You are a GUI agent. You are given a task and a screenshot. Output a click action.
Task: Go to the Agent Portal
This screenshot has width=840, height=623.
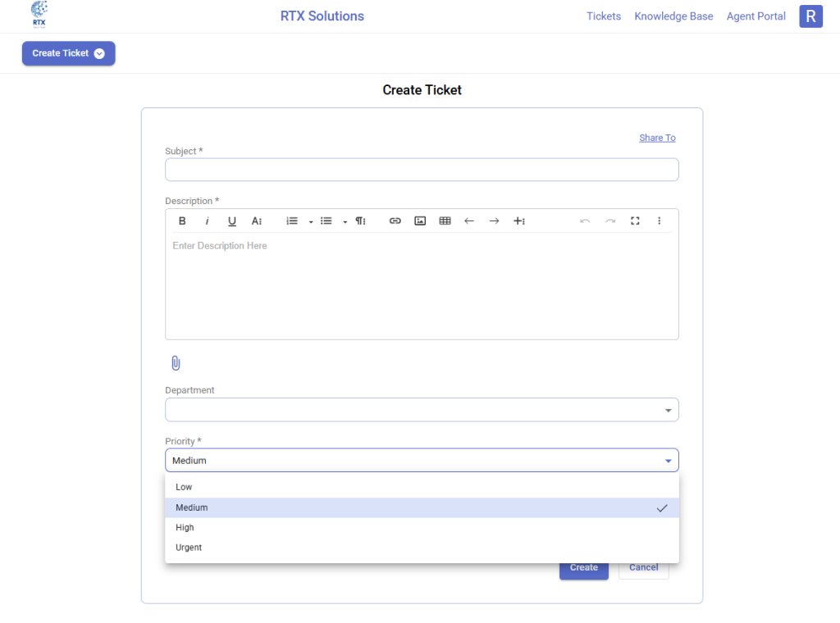pyautogui.click(x=756, y=16)
